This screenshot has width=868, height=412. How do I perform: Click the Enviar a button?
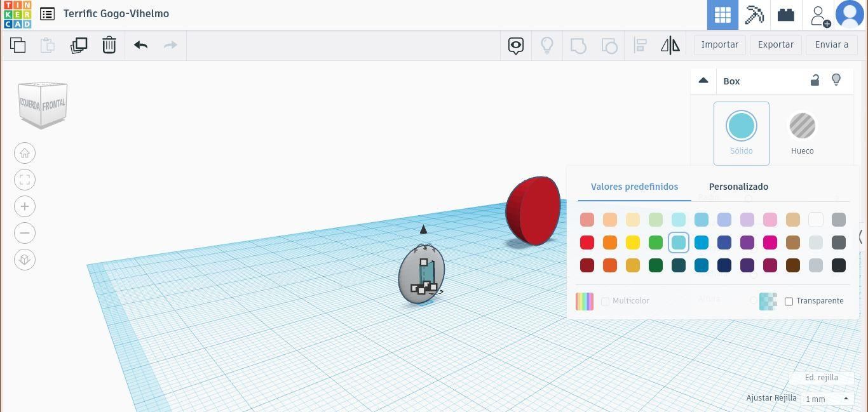832,44
